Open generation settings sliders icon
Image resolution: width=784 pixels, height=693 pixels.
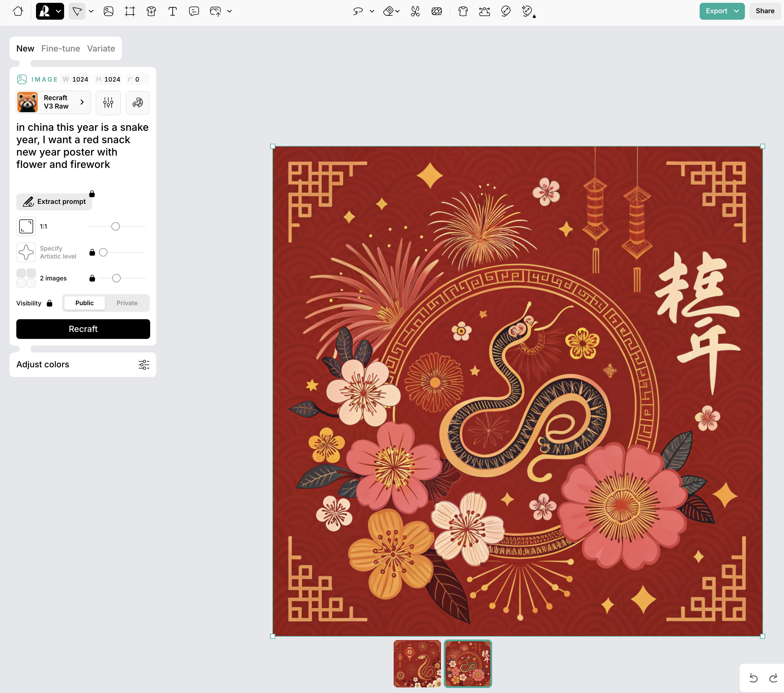[x=108, y=102]
